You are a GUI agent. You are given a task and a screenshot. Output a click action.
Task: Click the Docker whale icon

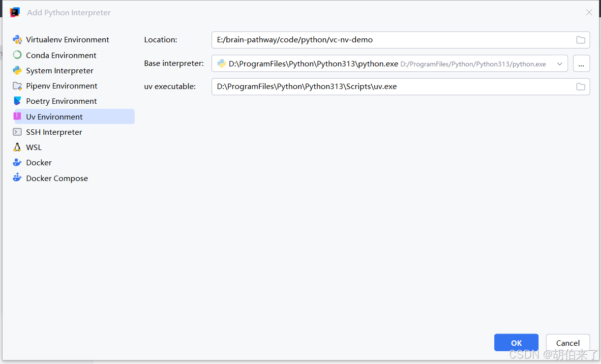tap(17, 162)
